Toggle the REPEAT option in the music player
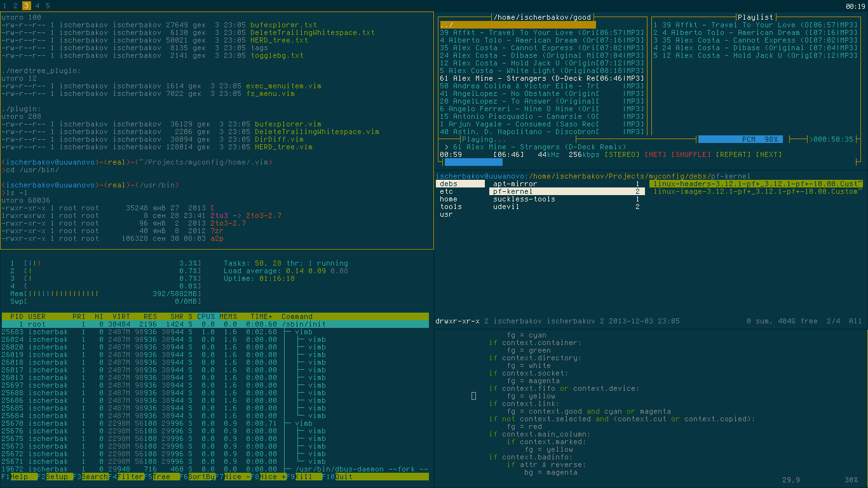Screen dimensions: 868x488 pyautogui.click(x=733, y=154)
